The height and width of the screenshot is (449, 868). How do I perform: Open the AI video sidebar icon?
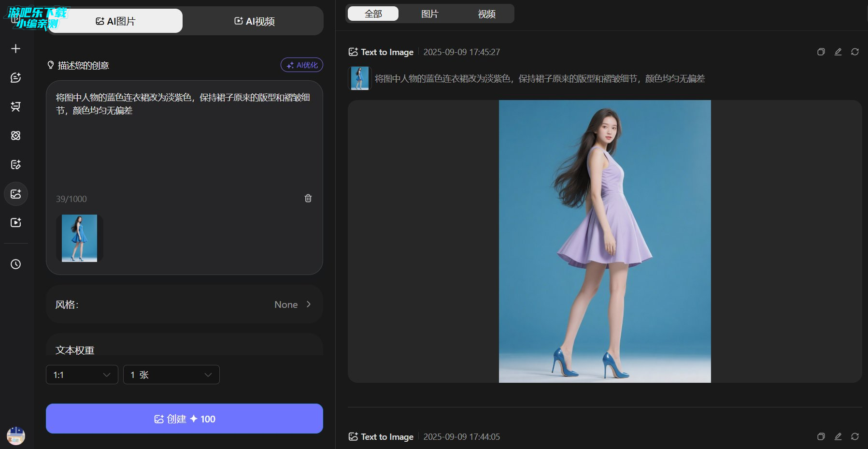point(15,222)
